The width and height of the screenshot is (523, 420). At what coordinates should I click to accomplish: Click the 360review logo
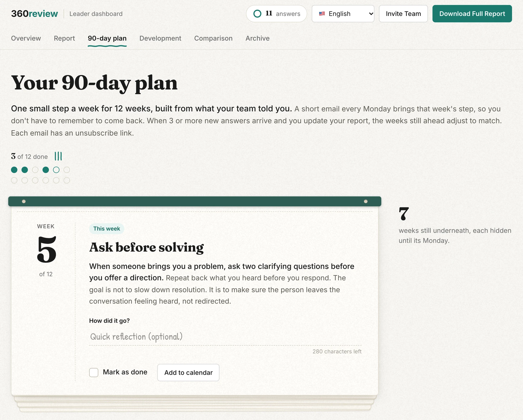point(34,14)
